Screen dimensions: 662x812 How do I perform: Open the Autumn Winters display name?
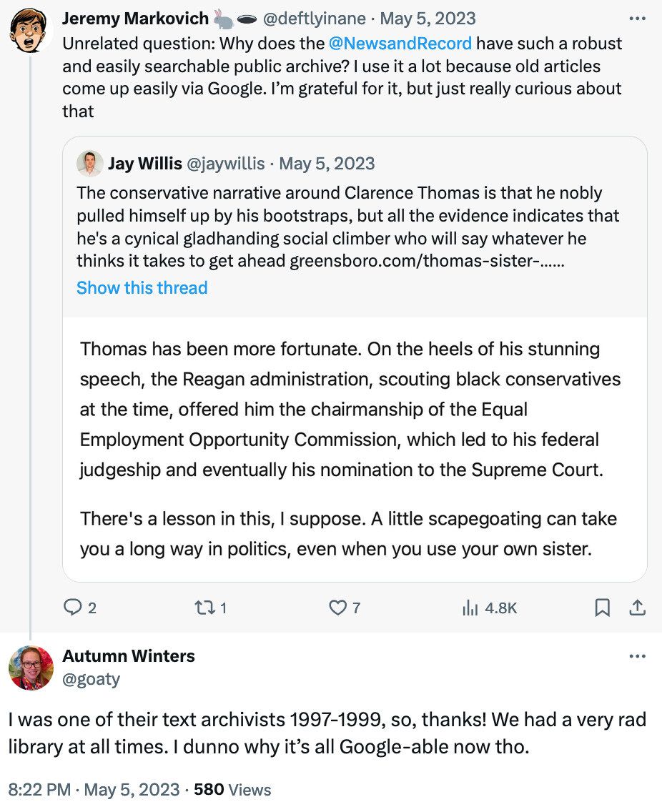click(129, 656)
